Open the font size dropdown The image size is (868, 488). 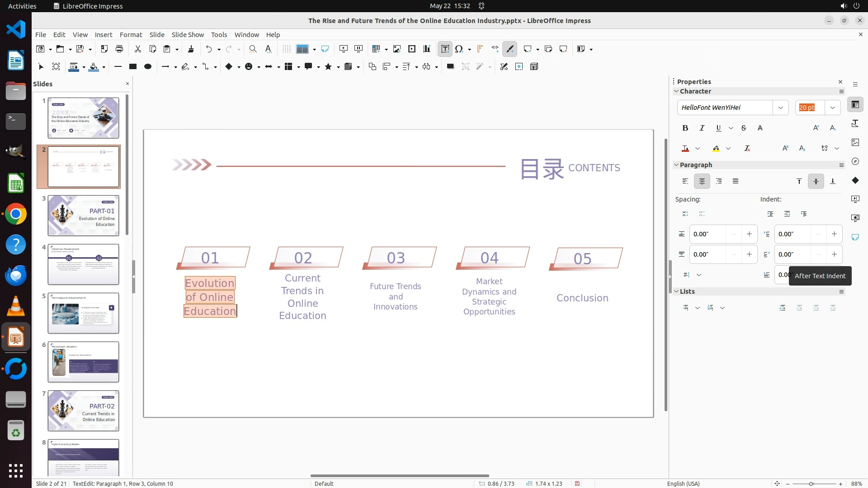(x=832, y=108)
